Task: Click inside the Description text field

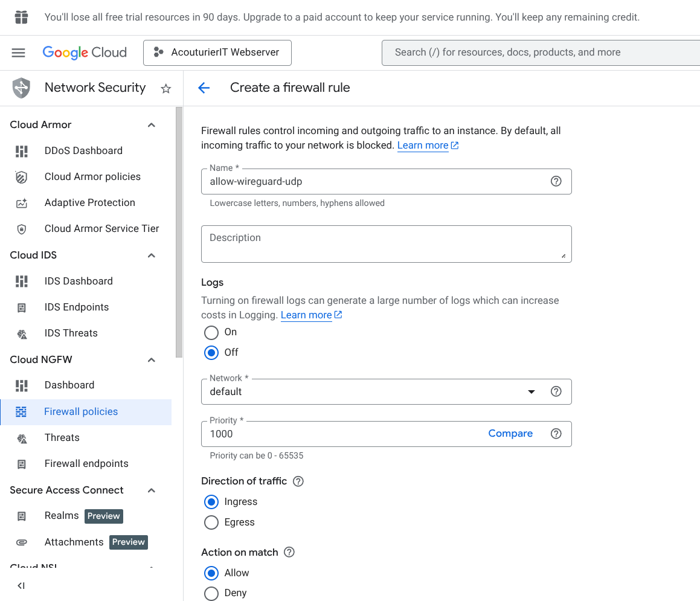Action: pyautogui.click(x=386, y=243)
